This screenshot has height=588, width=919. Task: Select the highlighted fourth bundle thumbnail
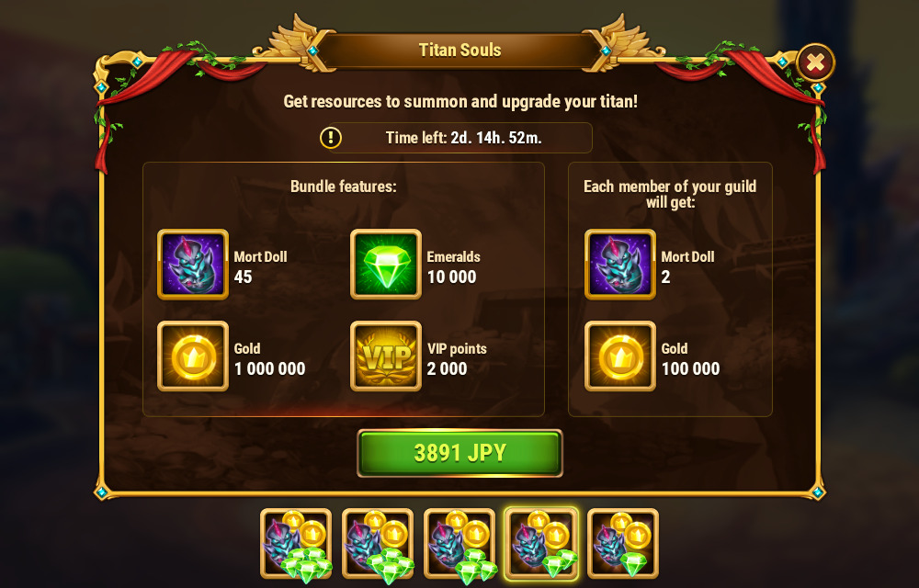coord(541,544)
